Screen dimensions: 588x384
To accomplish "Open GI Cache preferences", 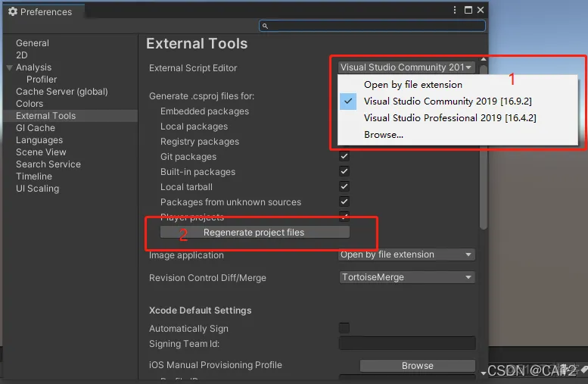I will (x=36, y=128).
